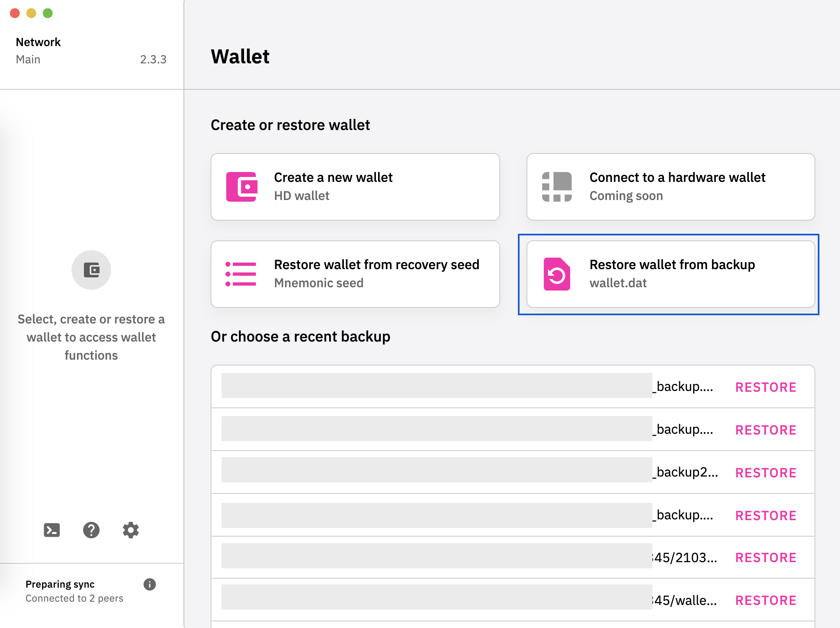Restore the 45/2103... backup entry
Screen dimensions: 840x628
click(x=766, y=558)
